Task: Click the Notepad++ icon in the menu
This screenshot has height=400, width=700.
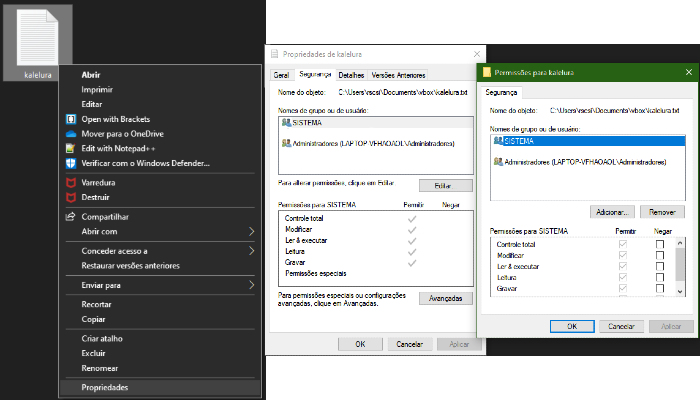Action: coord(71,148)
